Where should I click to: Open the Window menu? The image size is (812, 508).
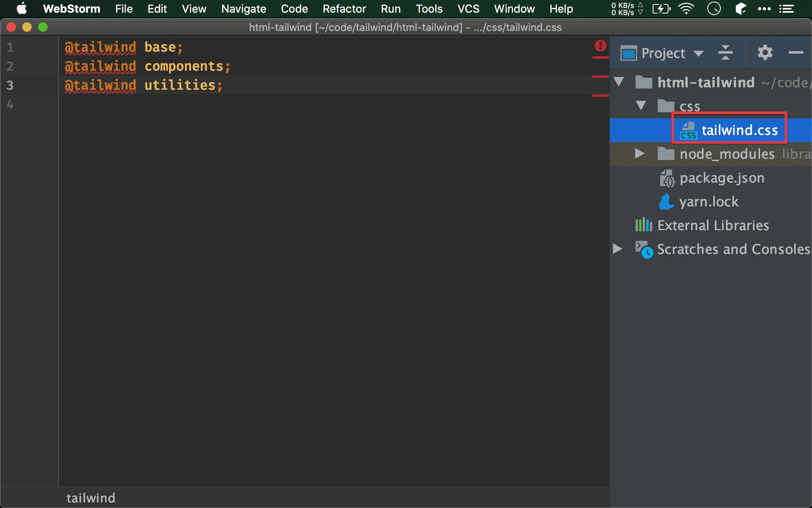(x=514, y=9)
